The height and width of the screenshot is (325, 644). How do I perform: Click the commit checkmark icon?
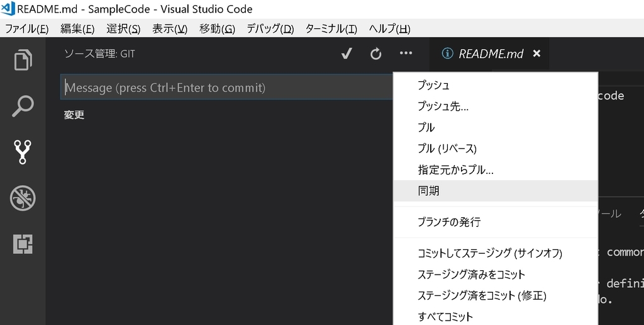pyautogui.click(x=347, y=54)
